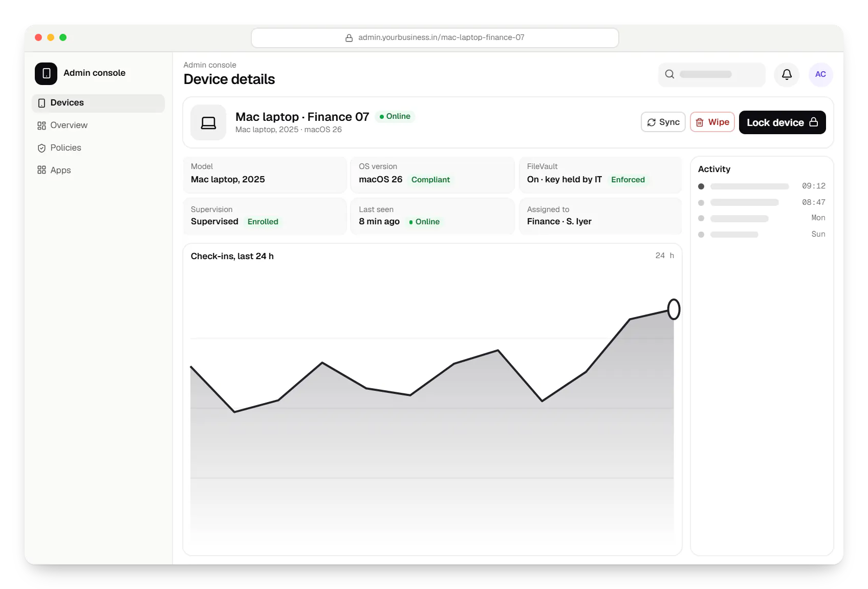Click the '24 h' chart range label
868x589 pixels.
tap(664, 256)
